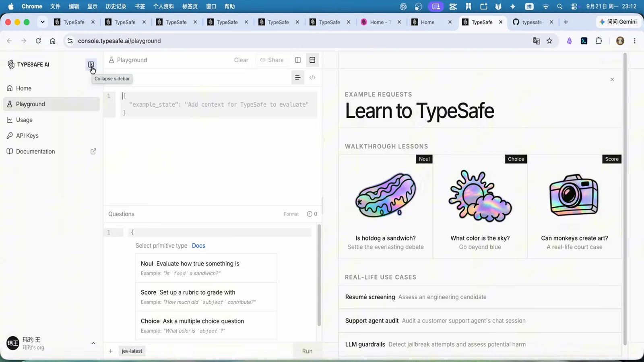Reload the page in Chrome
Image resolution: width=644 pixels, height=362 pixels.
[x=38, y=41]
